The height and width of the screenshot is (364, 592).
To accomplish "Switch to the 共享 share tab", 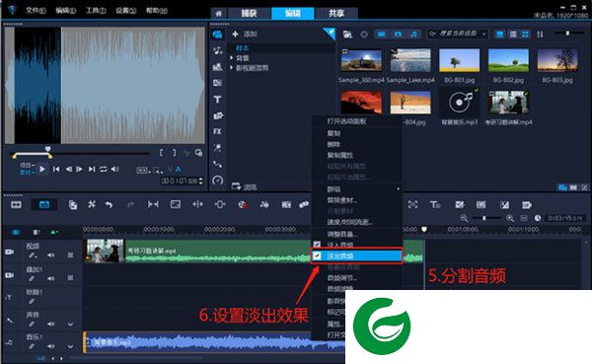I will tap(336, 13).
